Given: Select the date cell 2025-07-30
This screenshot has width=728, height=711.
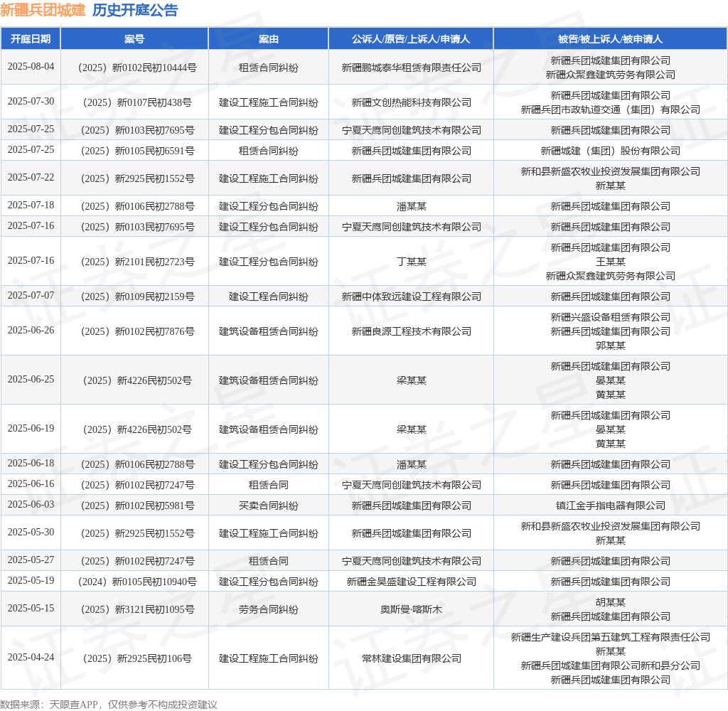Looking at the screenshot, I should point(31,102).
